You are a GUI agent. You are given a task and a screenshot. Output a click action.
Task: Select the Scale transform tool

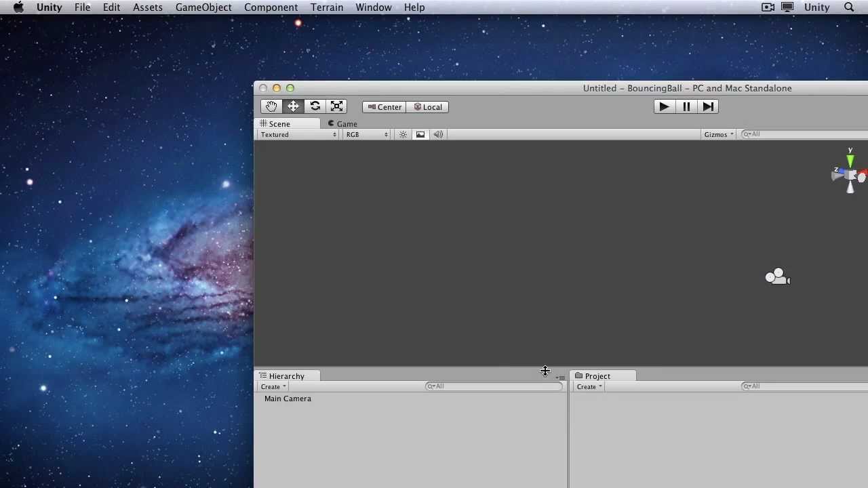336,106
